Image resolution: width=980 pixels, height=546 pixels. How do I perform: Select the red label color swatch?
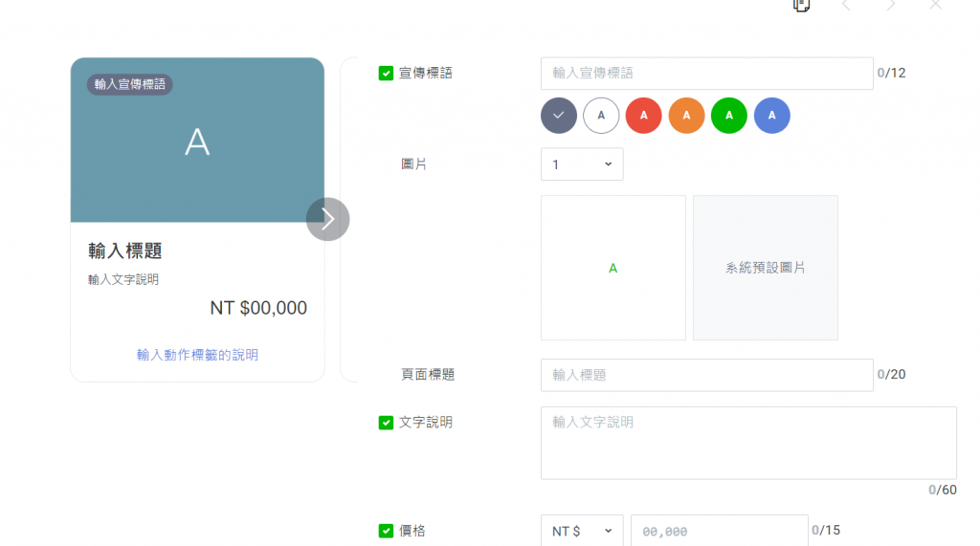[644, 116]
